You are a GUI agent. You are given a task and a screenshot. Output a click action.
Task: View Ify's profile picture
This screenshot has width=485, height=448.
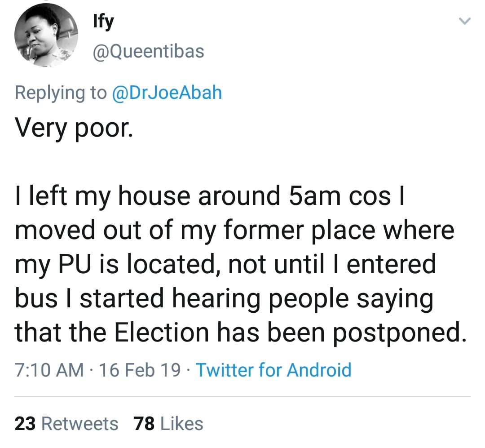[x=46, y=35]
